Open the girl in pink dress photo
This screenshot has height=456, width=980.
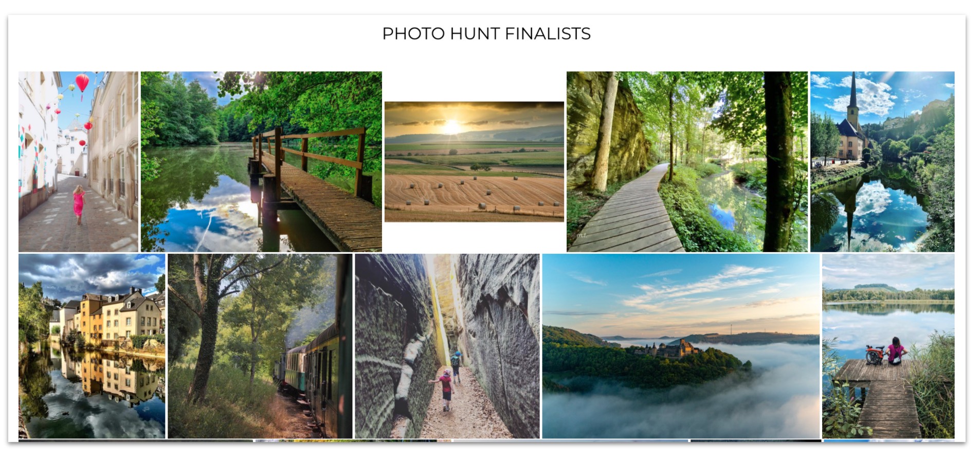pos(78,161)
